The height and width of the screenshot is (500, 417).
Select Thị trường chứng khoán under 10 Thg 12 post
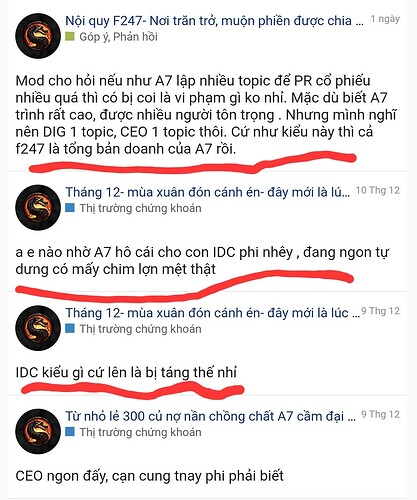pyautogui.click(x=140, y=208)
